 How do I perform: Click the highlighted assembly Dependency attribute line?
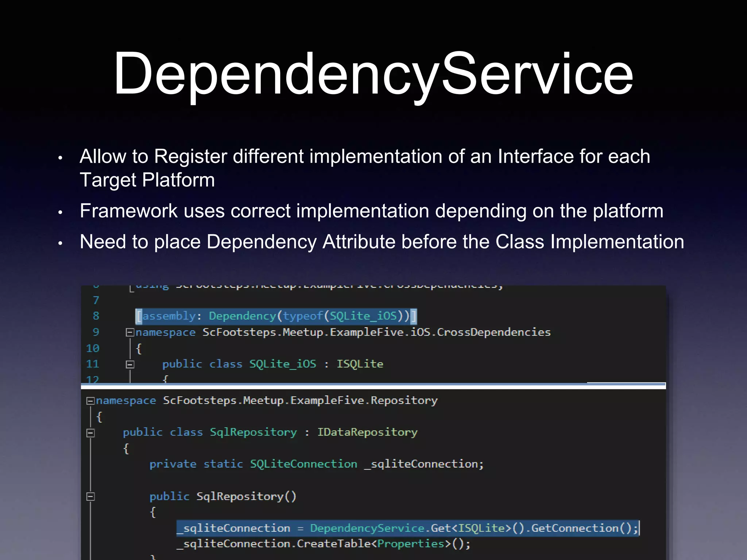point(276,316)
